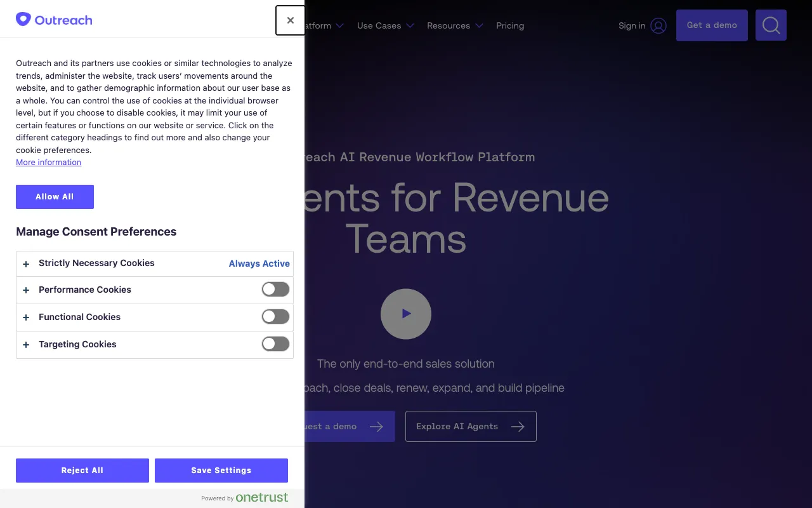Click the plus icon beside Functional Cookies
812x508 pixels.
26,317
